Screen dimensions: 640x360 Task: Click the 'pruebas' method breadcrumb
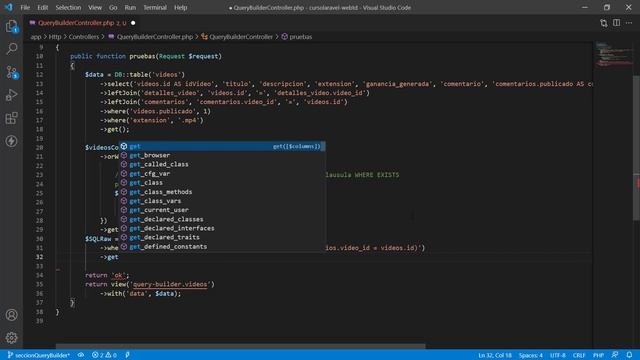[297, 37]
